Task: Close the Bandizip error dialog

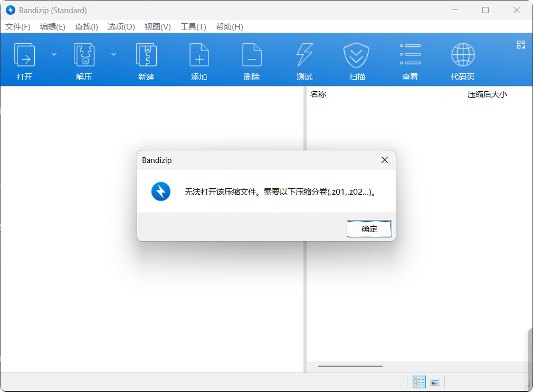Action: click(384, 160)
